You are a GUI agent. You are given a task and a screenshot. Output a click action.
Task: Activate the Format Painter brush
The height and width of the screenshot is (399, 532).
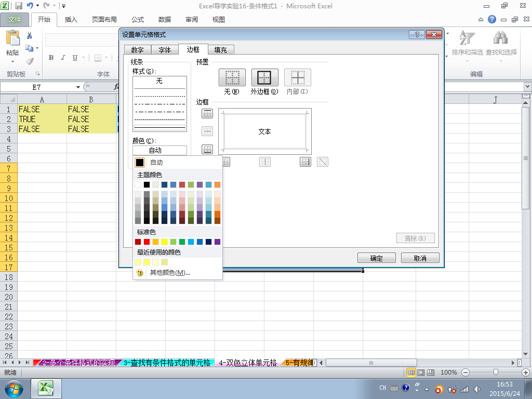click(x=30, y=61)
